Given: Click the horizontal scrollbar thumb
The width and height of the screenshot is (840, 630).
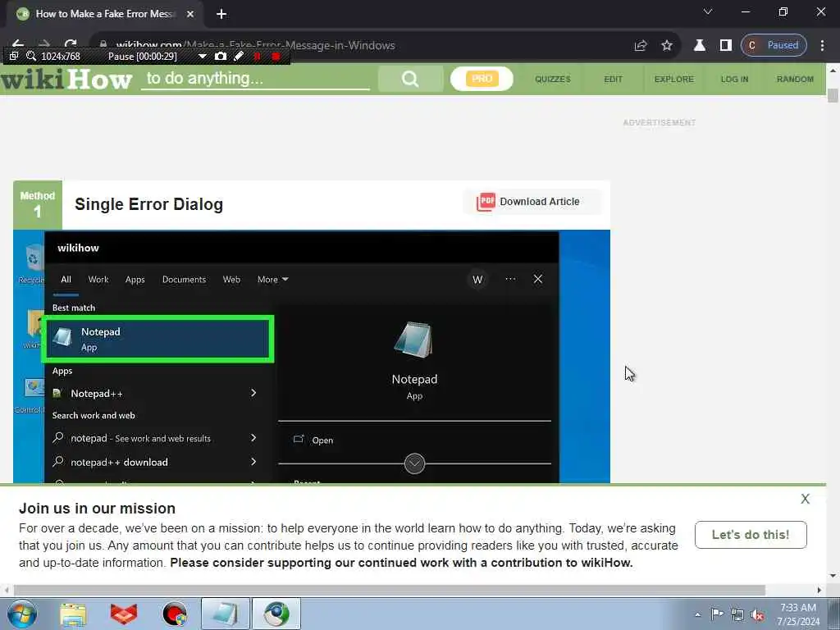Looking at the screenshot, I should [x=390, y=590].
